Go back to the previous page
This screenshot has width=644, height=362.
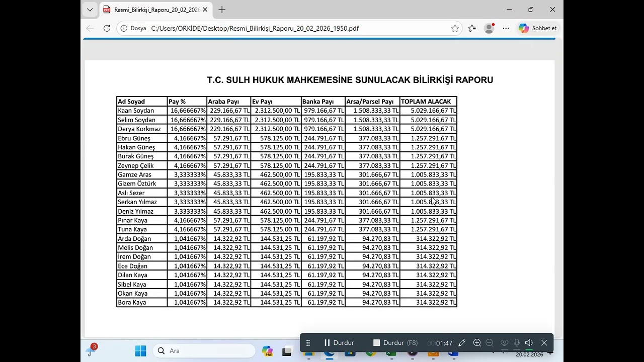coord(90,29)
